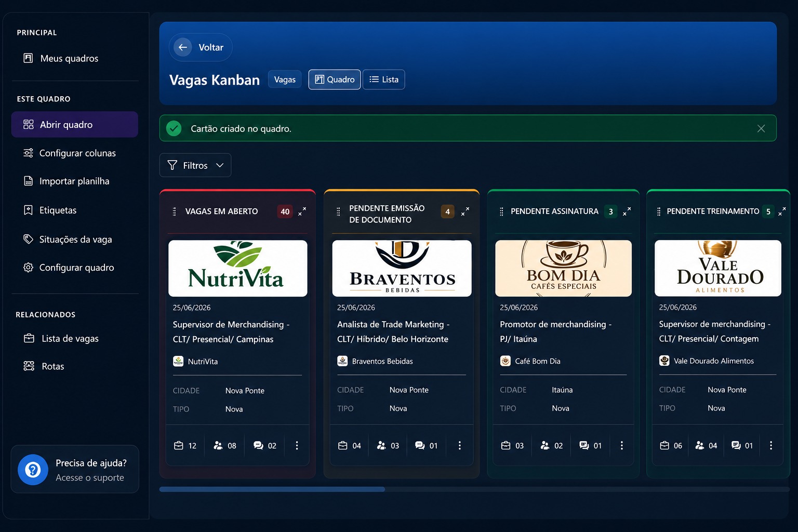Viewport: 798px width, 532px height.
Task: Open more options on Braventos card
Action: [x=460, y=445]
